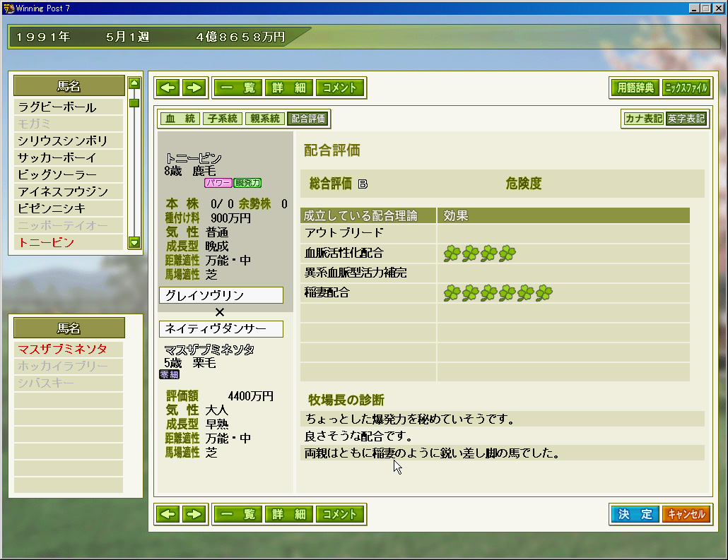Click the 成立している配合理論 column header
Screen dimensions: 728x560
click(368, 216)
